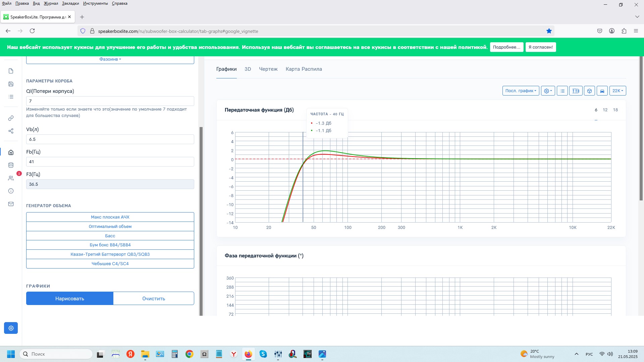644x362 pixels.
Task: Click the Басс volume generator option
Action: click(x=110, y=236)
